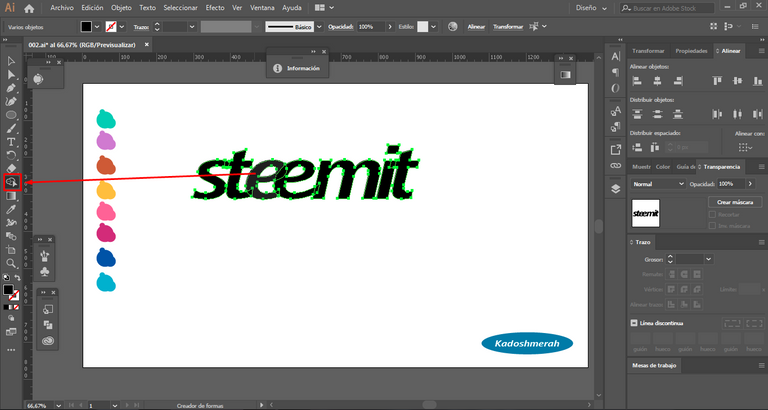Click the Transformar link in control bar
The image size is (768, 410).
[x=508, y=27]
